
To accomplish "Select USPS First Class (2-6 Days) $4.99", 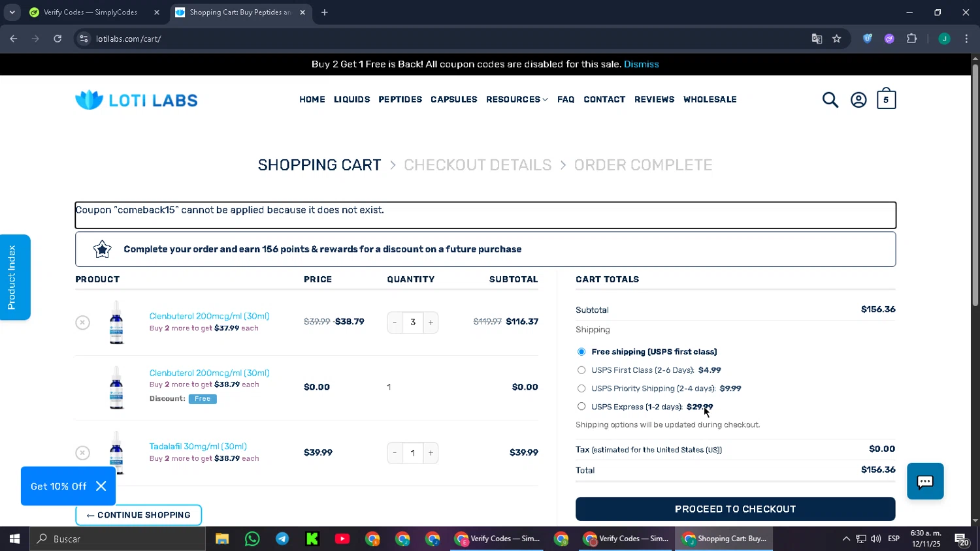I will tap(581, 370).
